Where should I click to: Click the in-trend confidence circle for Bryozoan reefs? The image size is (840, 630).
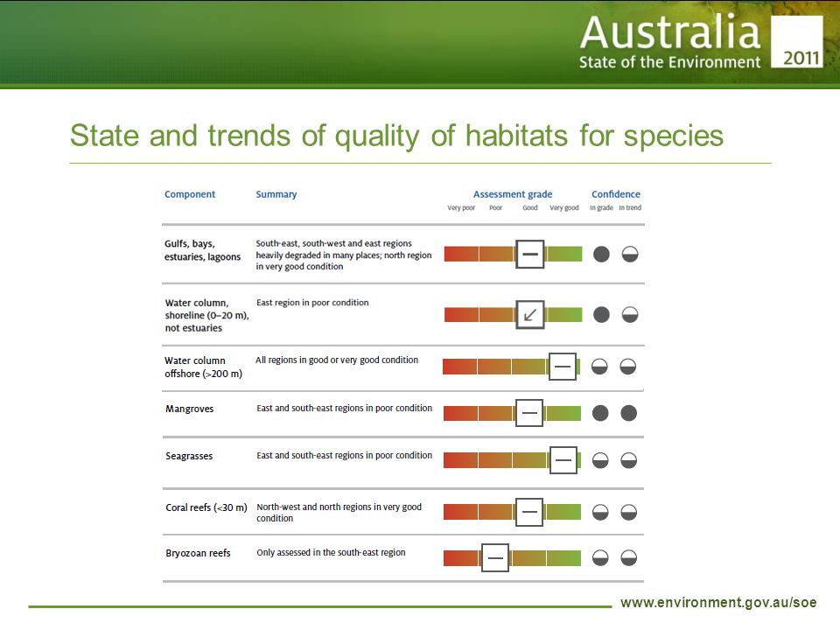tap(629, 557)
